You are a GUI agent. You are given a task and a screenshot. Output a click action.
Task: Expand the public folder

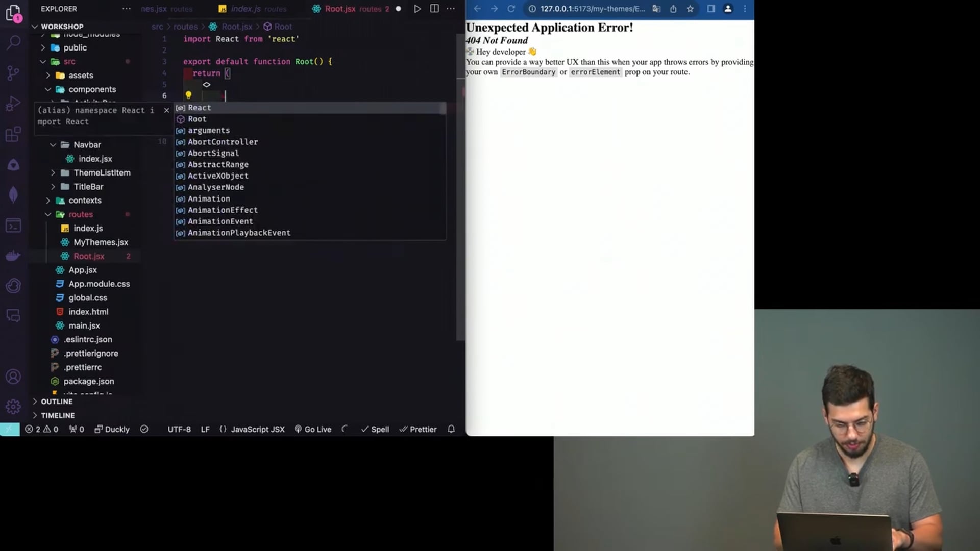pyautogui.click(x=75, y=47)
